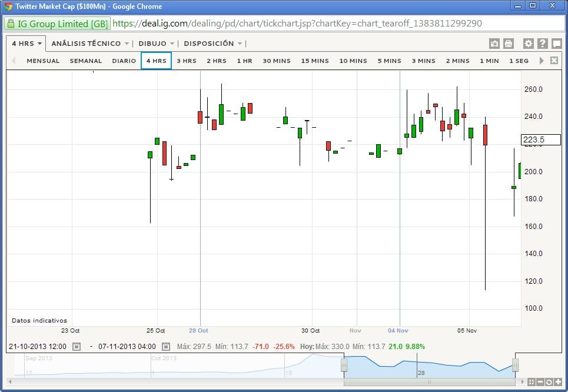
Task: Open the ANÁLISIS TÉCNICO dropdown menu
Action: (x=90, y=44)
